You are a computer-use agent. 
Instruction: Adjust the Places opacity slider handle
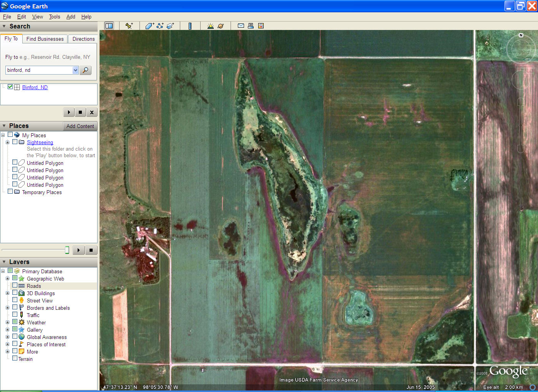(x=67, y=250)
